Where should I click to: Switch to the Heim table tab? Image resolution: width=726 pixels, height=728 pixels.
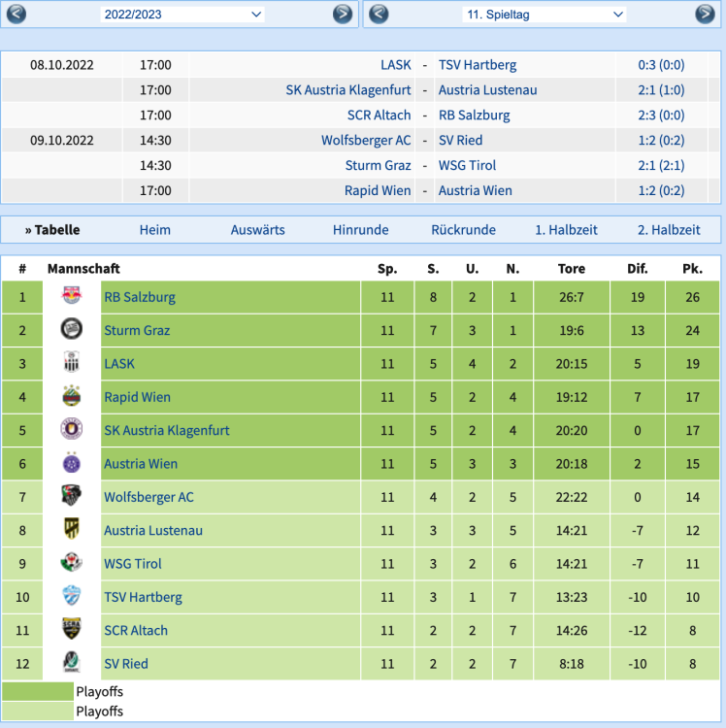154,230
